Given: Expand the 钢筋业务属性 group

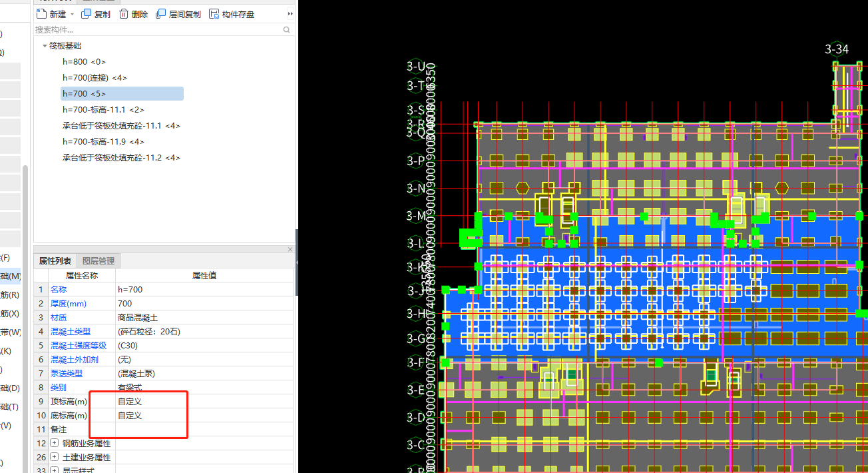Looking at the screenshot, I should point(55,443).
